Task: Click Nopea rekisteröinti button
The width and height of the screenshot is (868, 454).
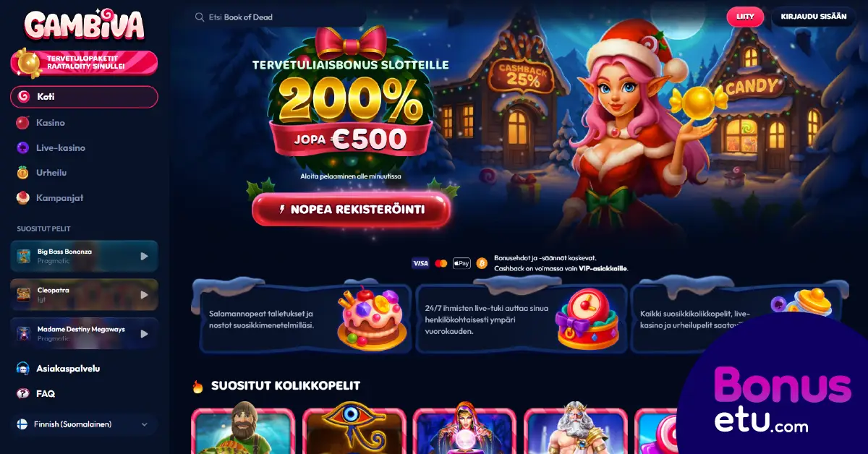Action: [351, 210]
